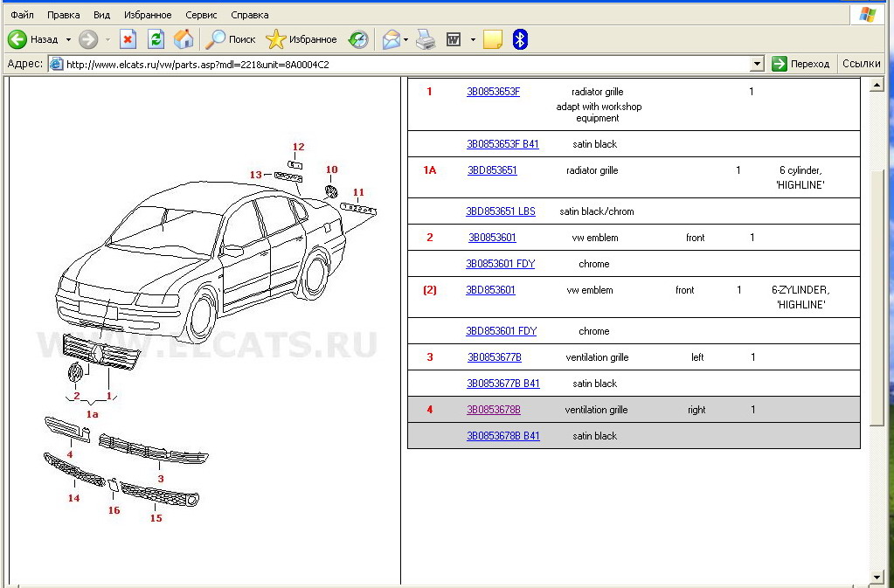Expand the address bar URL dropdown
The width and height of the screenshot is (894, 588).
pyautogui.click(x=757, y=64)
